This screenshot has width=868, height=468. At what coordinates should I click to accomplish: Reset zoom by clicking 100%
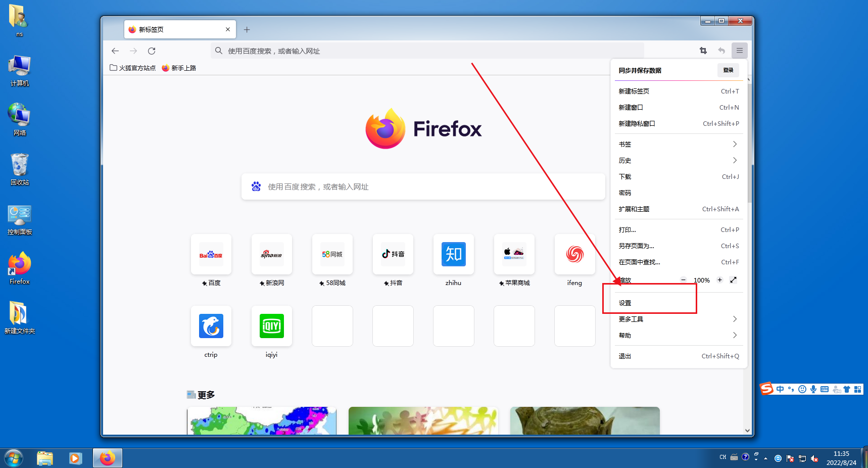click(x=701, y=280)
